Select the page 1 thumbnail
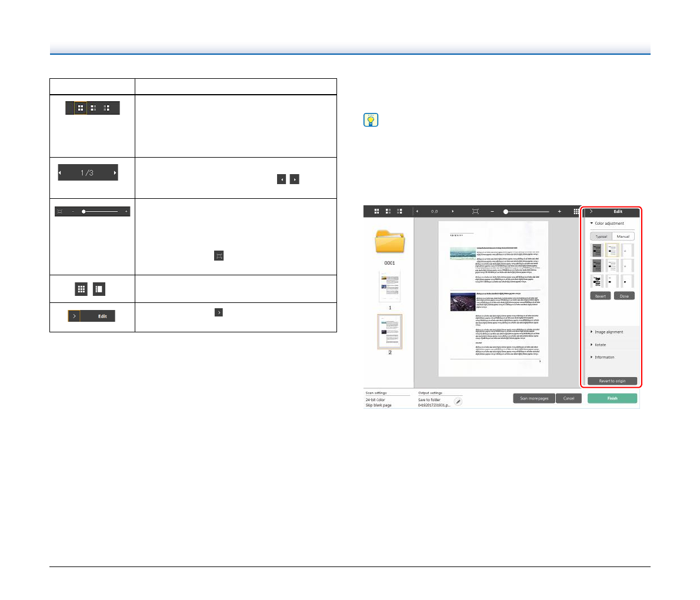 389,287
